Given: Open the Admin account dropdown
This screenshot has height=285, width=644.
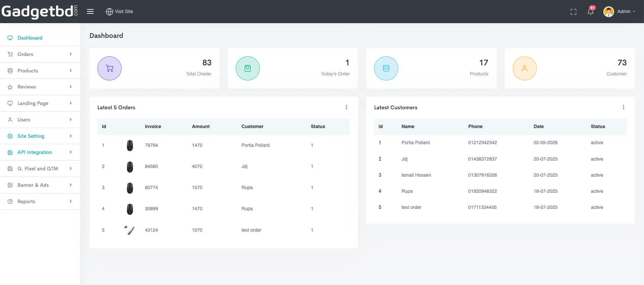Looking at the screenshot, I should tap(619, 11).
